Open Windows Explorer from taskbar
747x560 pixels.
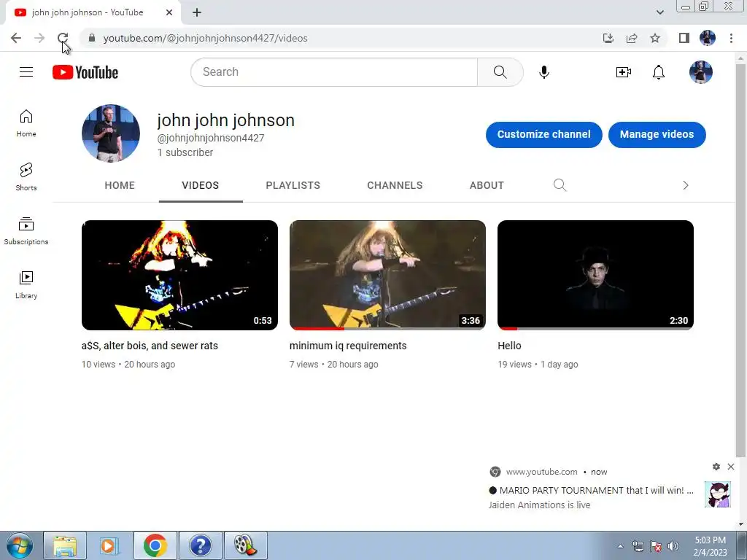coord(65,545)
